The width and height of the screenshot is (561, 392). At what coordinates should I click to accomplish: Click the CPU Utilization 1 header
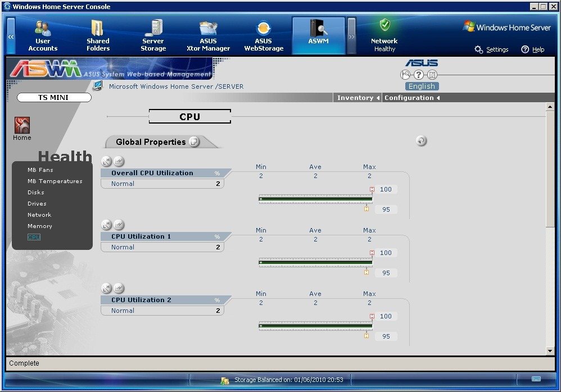click(165, 236)
